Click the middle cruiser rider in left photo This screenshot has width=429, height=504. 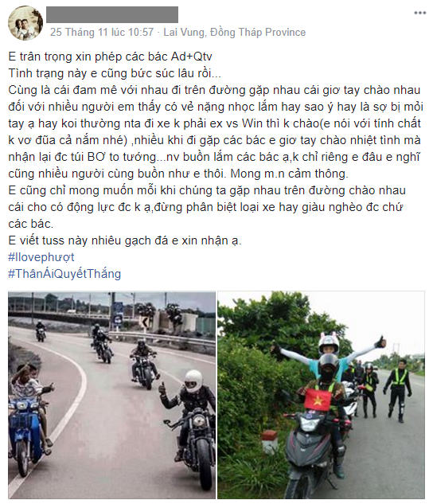[x=143, y=363]
